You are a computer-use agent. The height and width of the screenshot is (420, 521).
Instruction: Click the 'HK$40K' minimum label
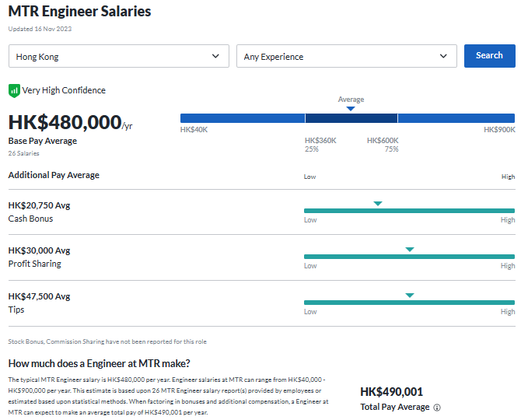click(194, 130)
